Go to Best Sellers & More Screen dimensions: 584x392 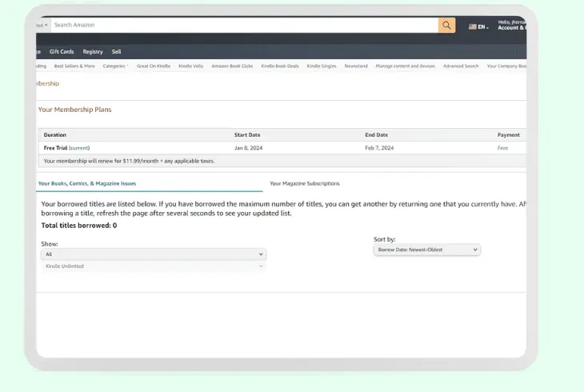(x=74, y=66)
